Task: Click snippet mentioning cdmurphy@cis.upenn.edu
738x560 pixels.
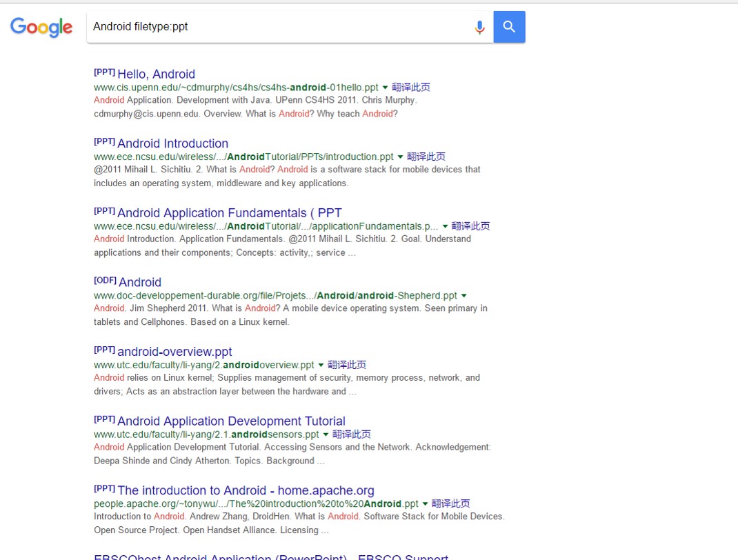Action: point(256,107)
